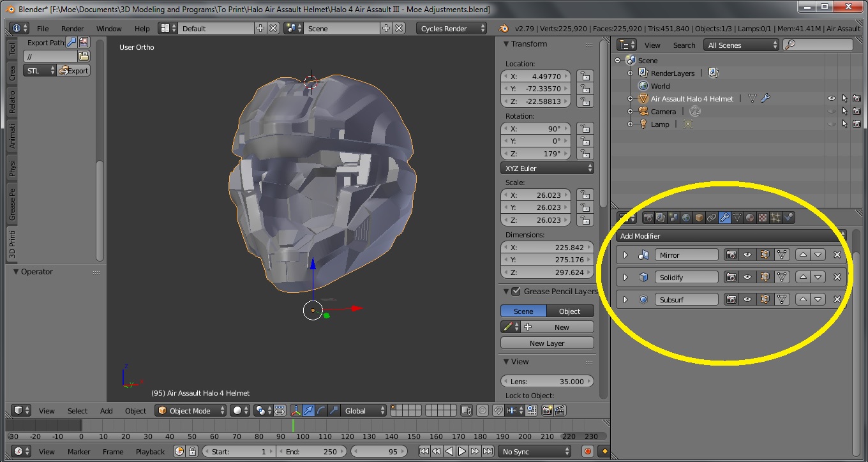Open the File menu
Image resolution: width=868 pixels, height=462 pixels.
(x=43, y=29)
